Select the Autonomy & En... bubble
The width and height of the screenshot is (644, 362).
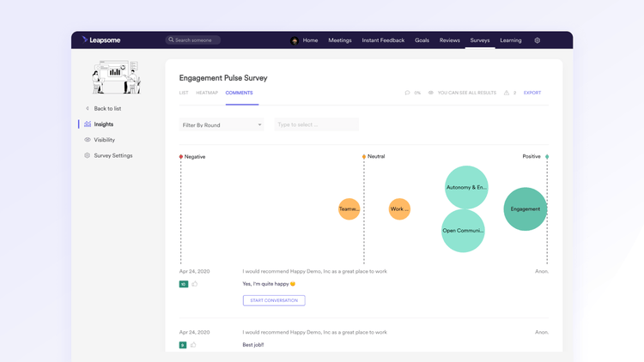pos(466,187)
